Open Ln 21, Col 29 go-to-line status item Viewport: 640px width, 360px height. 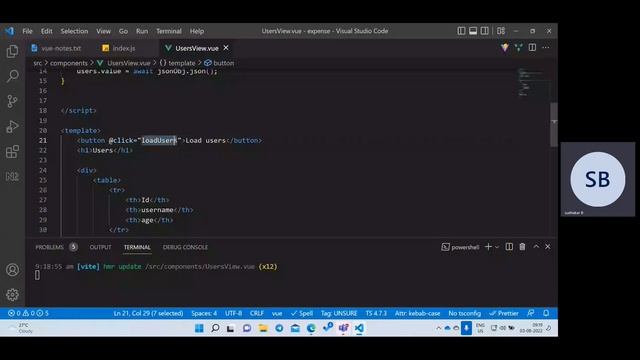click(148, 313)
